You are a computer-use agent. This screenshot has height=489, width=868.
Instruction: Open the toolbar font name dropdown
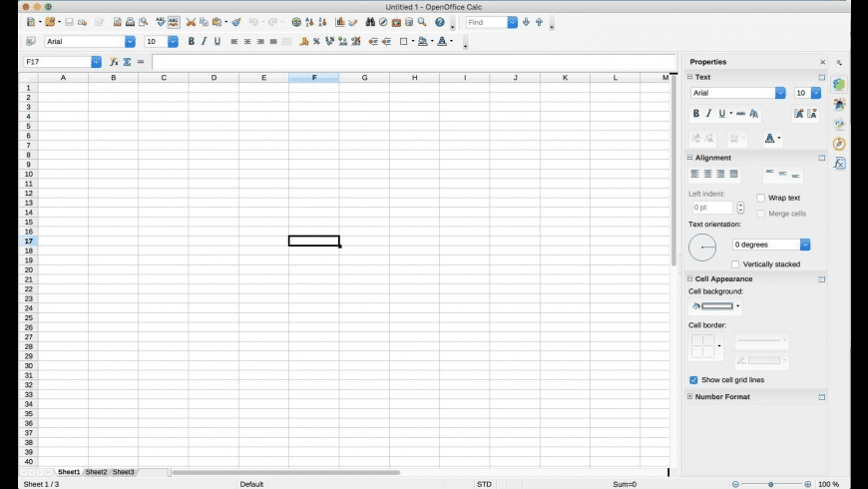click(x=130, y=42)
